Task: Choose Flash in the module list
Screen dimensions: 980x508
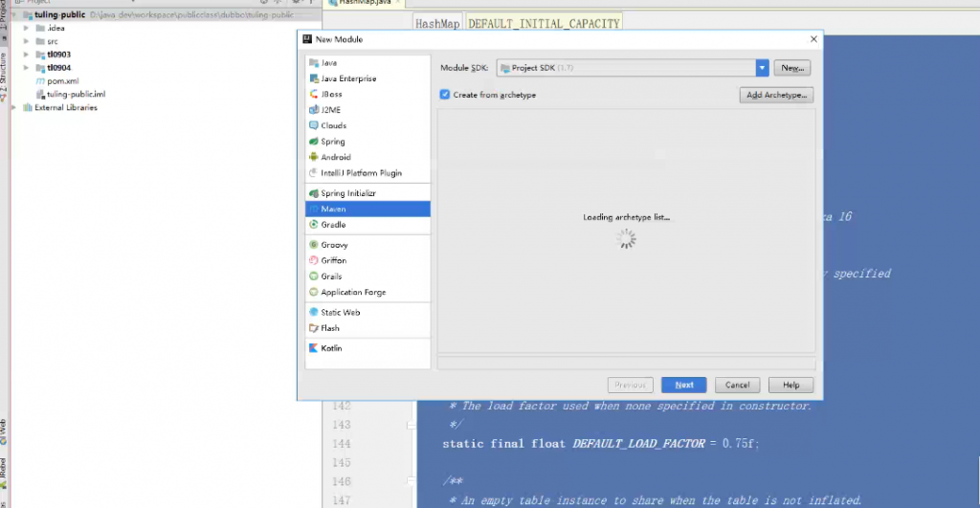Action: [367, 328]
